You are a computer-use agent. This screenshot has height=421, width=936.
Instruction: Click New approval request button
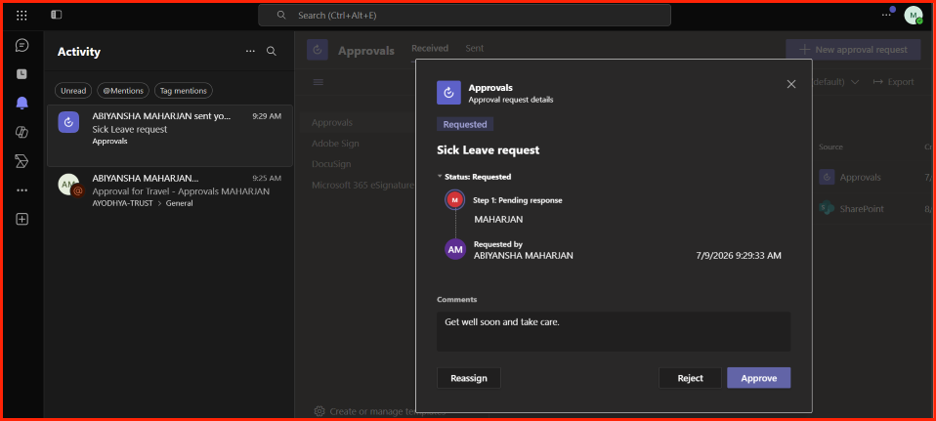[854, 50]
